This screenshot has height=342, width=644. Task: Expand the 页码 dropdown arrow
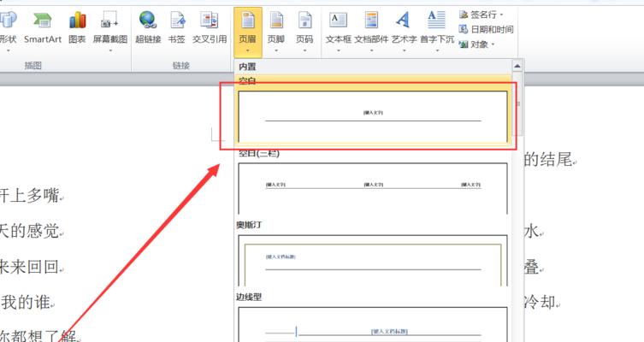304,51
